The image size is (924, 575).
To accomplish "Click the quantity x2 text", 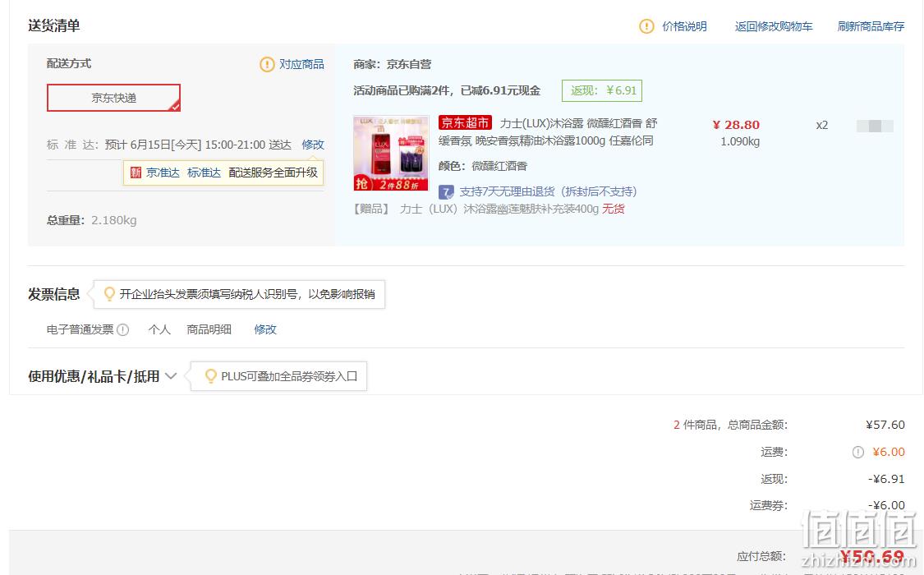I will (x=822, y=125).
